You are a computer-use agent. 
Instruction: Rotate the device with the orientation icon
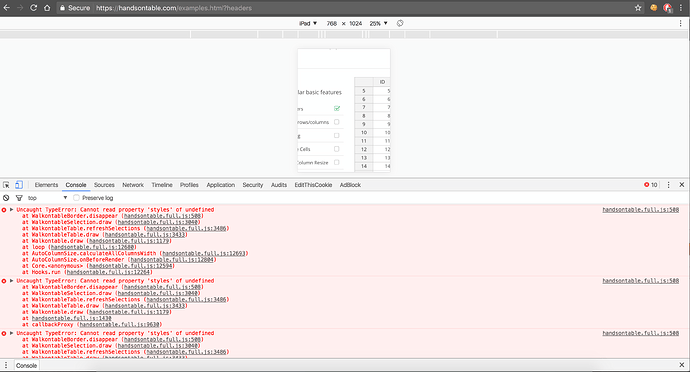[x=400, y=23]
